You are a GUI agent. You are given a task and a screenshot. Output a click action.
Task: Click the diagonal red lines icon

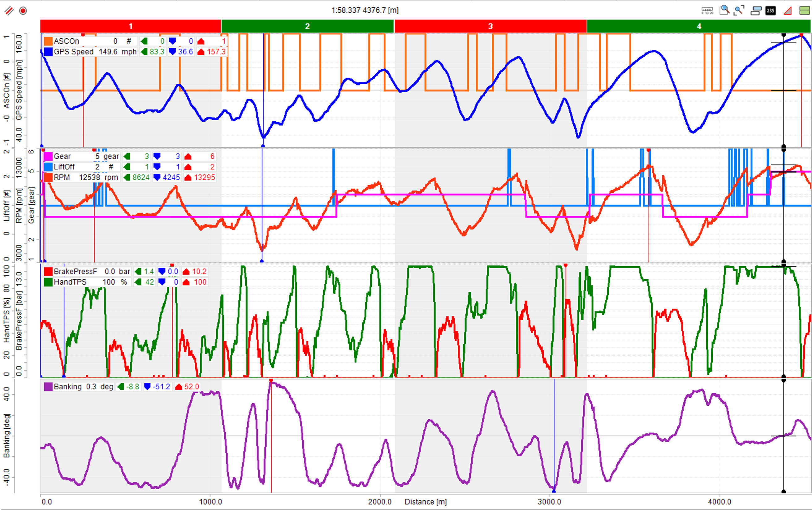(x=9, y=11)
